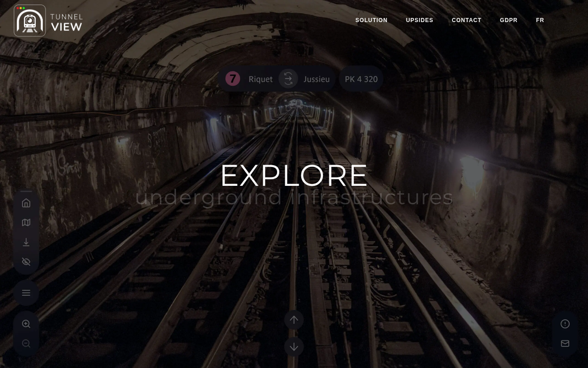Click the download icon
Image resolution: width=588 pixels, height=368 pixels.
pyautogui.click(x=26, y=242)
